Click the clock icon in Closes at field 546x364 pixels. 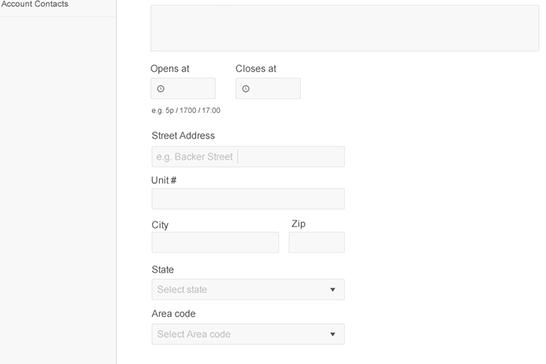tap(245, 88)
